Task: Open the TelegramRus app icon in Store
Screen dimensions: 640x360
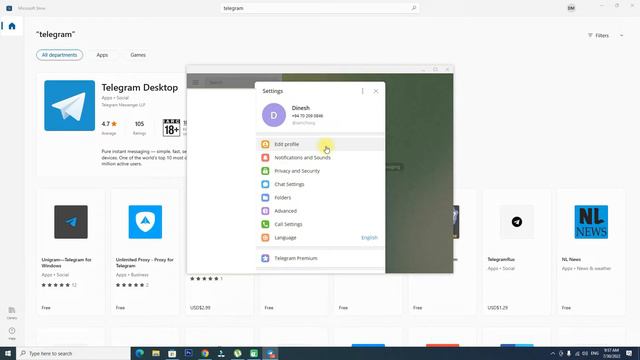Action: [517, 222]
